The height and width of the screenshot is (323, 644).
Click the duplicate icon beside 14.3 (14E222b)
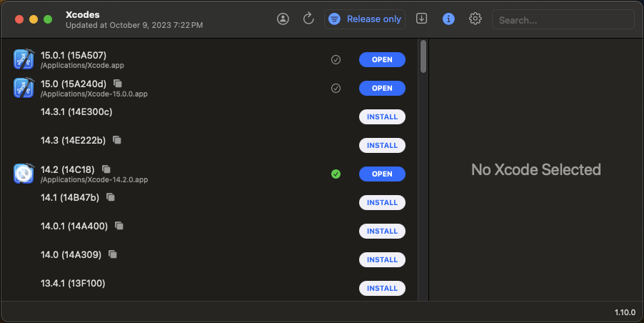tap(117, 140)
